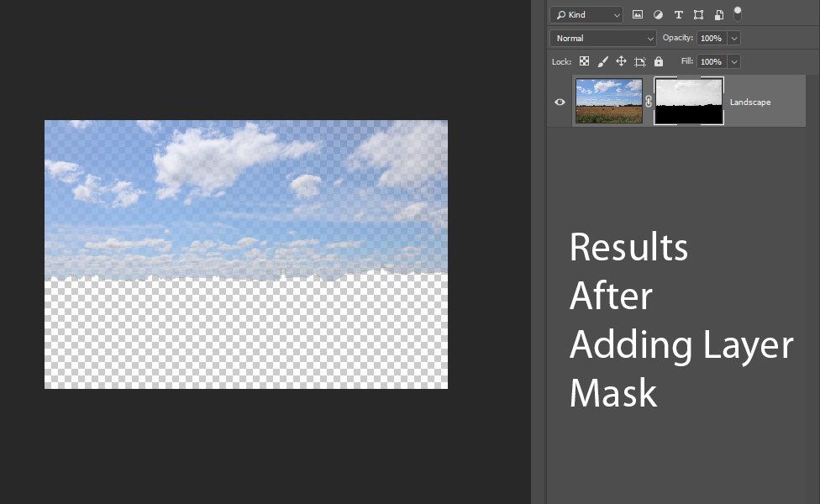Hide the Landscape layer with eye icon
Screen dimensions: 820x504
[560, 102]
